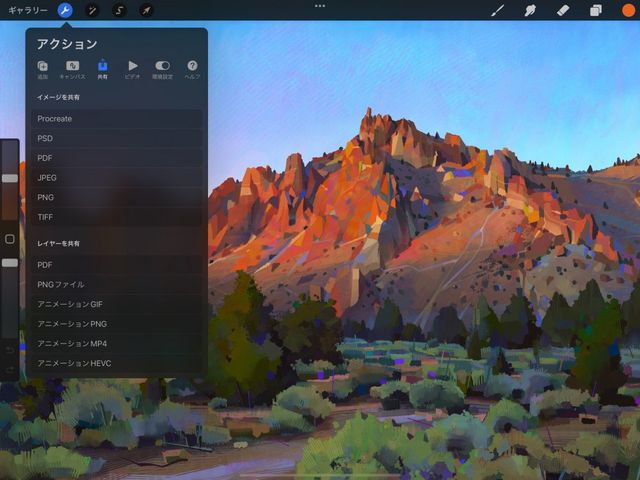640x480 pixels.
Task: Tap the redo arrow on sidebar
Action: pos(10,370)
